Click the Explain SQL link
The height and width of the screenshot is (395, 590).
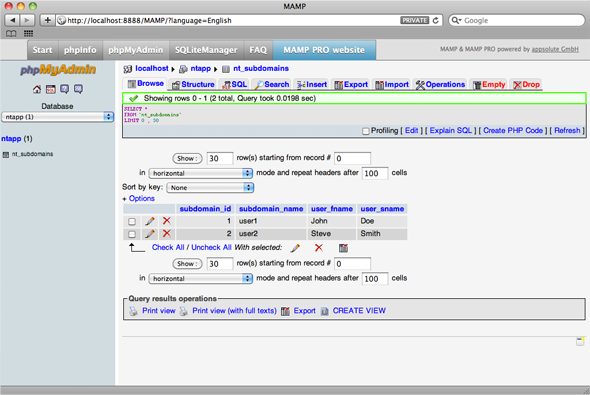(x=450, y=131)
